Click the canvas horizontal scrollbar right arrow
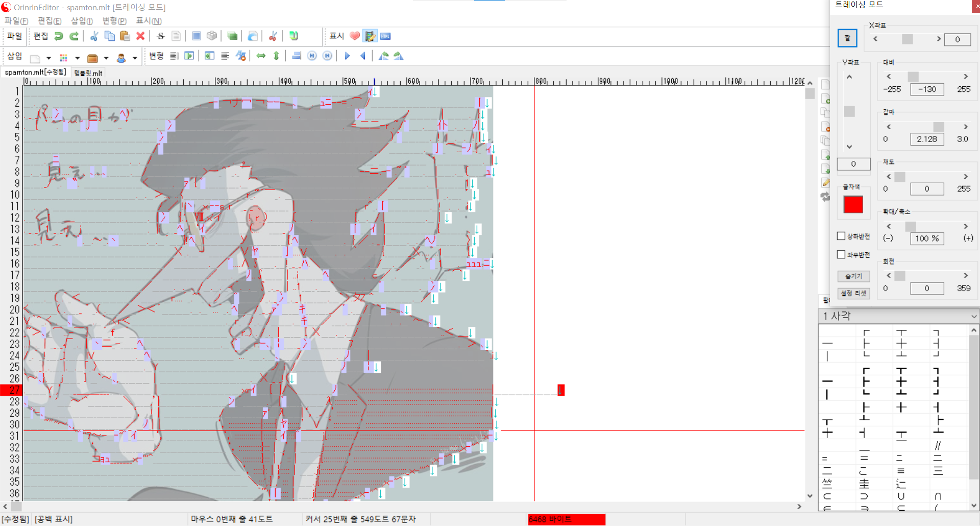 pyautogui.click(x=799, y=507)
